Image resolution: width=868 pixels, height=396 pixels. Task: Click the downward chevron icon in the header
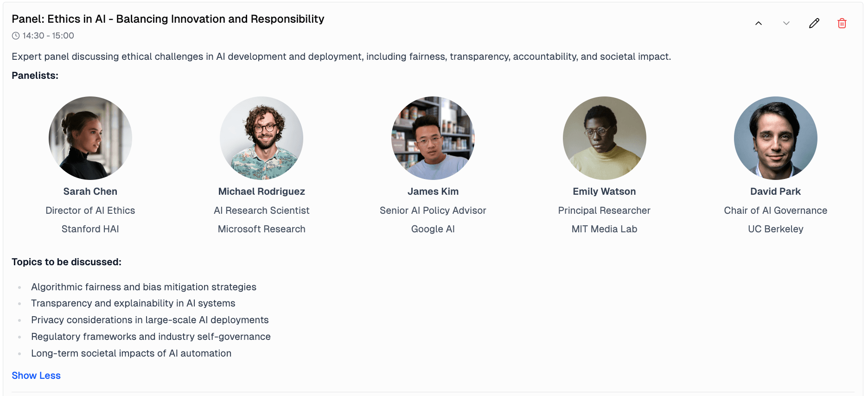point(785,23)
